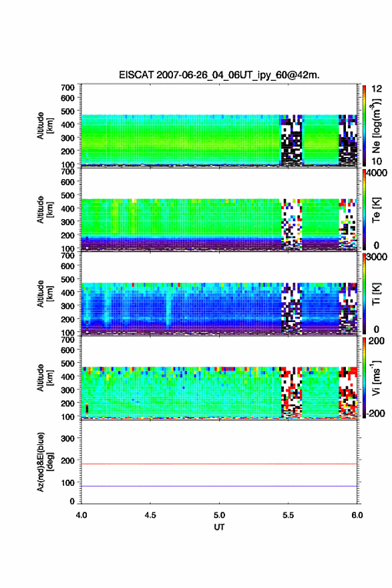Select the 6.0 tick on UT axis
392x588 pixels.
(x=357, y=515)
